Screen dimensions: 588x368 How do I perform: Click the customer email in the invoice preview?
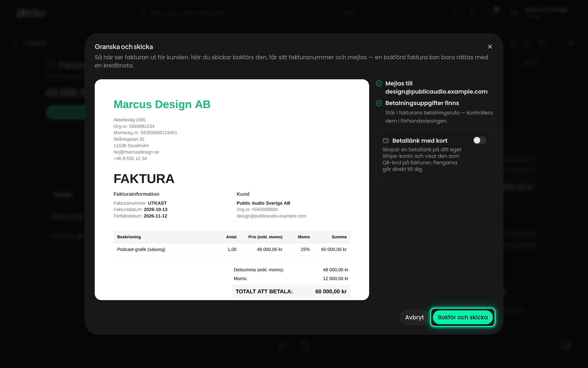(x=271, y=216)
